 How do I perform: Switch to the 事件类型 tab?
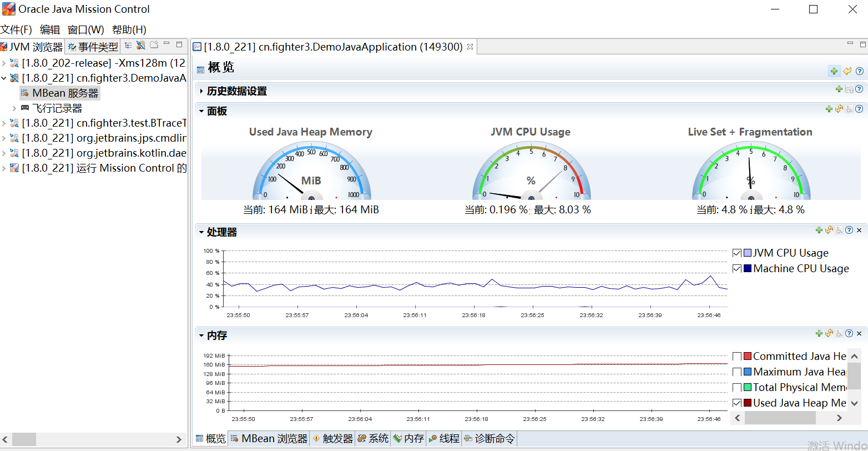93,47
